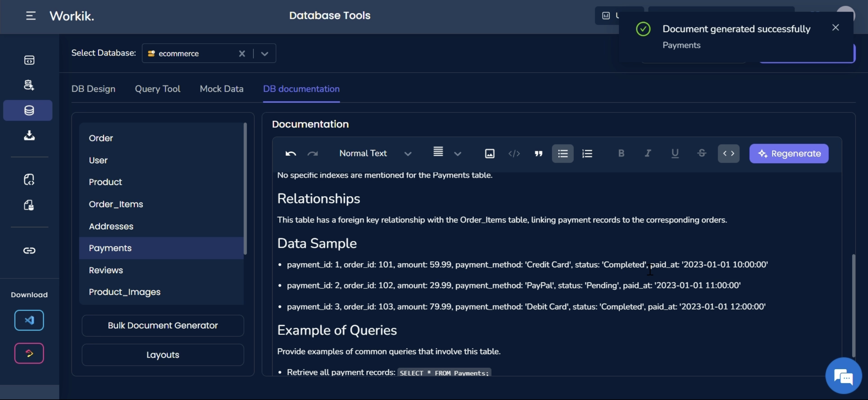Select the User table
This screenshot has height=400, width=868.
coord(161,160)
